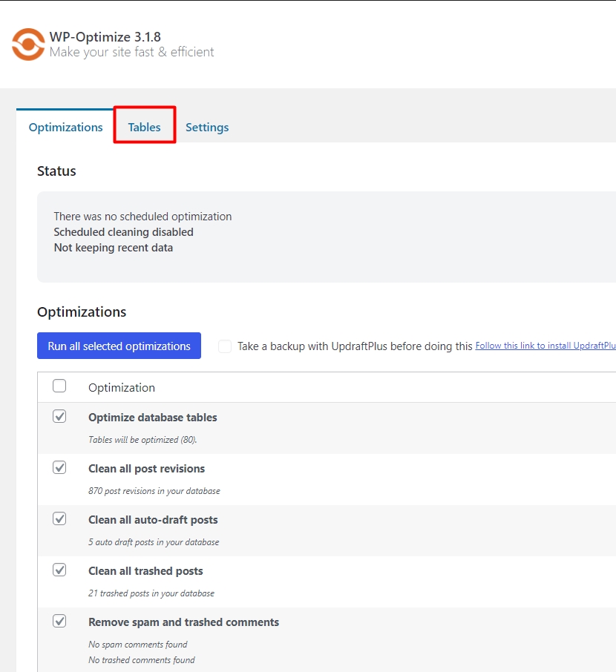The image size is (616, 672).
Task: Uncheck Clean all trashed posts
Action: pyautogui.click(x=59, y=570)
